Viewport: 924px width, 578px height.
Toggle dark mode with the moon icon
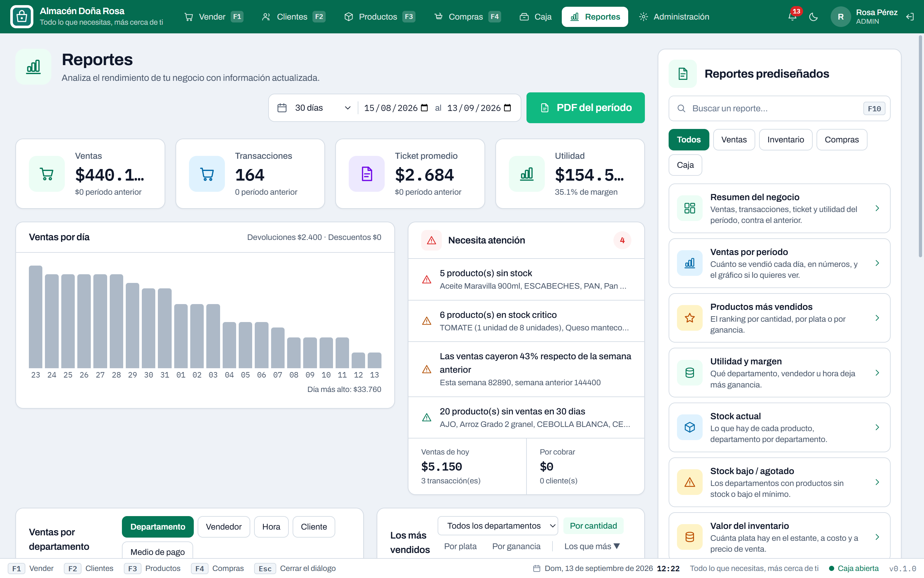pyautogui.click(x=813, y=17)
